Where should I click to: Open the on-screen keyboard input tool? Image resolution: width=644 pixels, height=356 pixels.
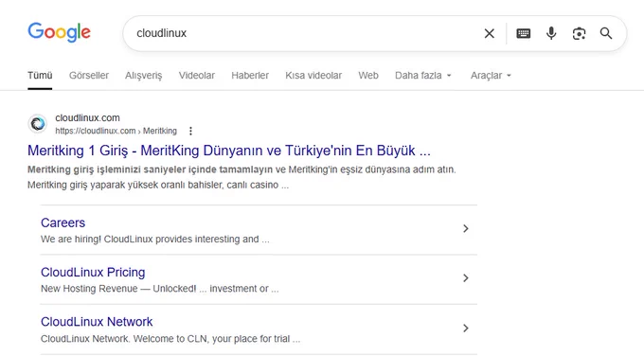coord(523,33)
